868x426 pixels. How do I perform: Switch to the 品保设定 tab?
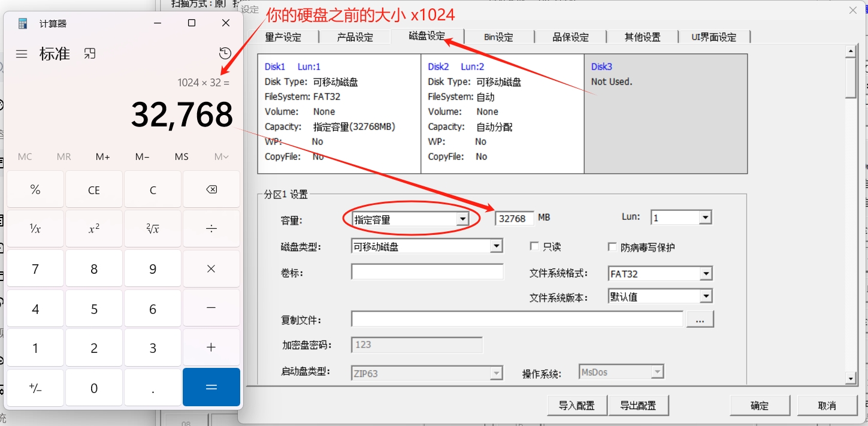point(570,37)
